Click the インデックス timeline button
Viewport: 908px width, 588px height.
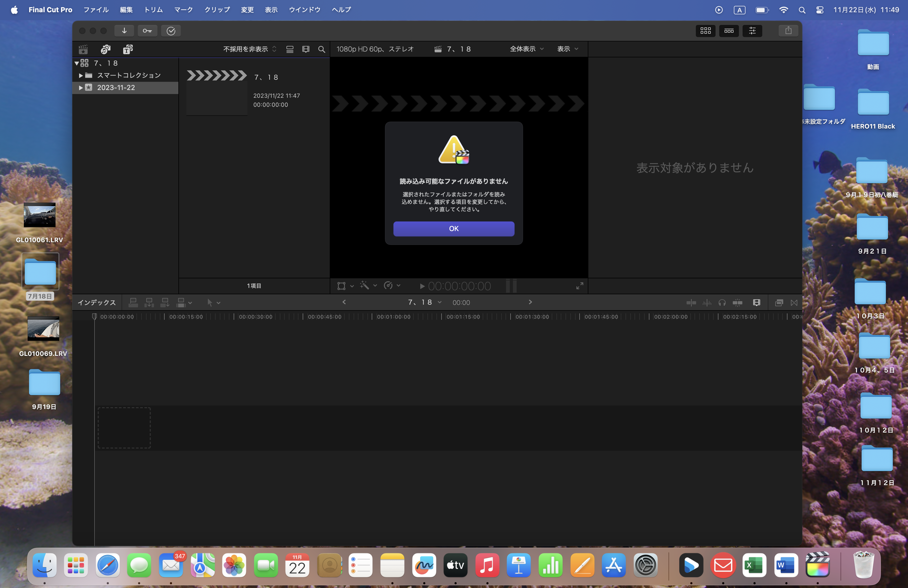97,302
